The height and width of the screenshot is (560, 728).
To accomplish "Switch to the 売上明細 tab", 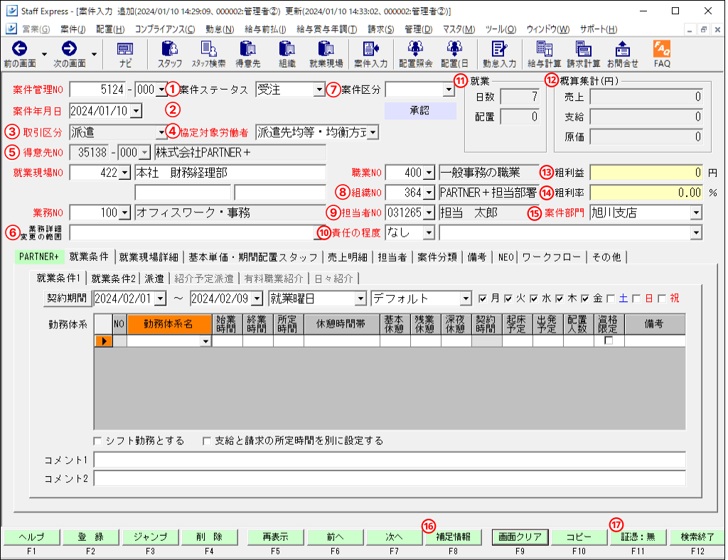I will point(347,257).
